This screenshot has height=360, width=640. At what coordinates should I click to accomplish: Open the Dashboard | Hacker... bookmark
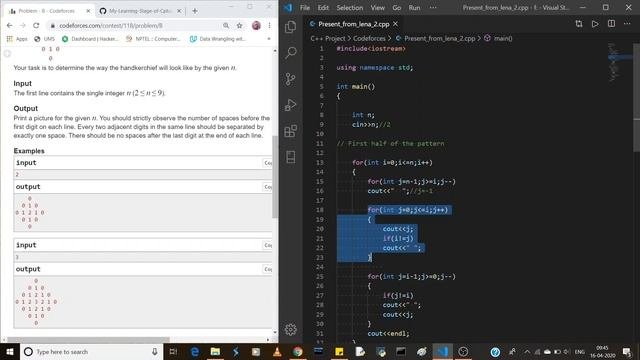click(90, 39)
